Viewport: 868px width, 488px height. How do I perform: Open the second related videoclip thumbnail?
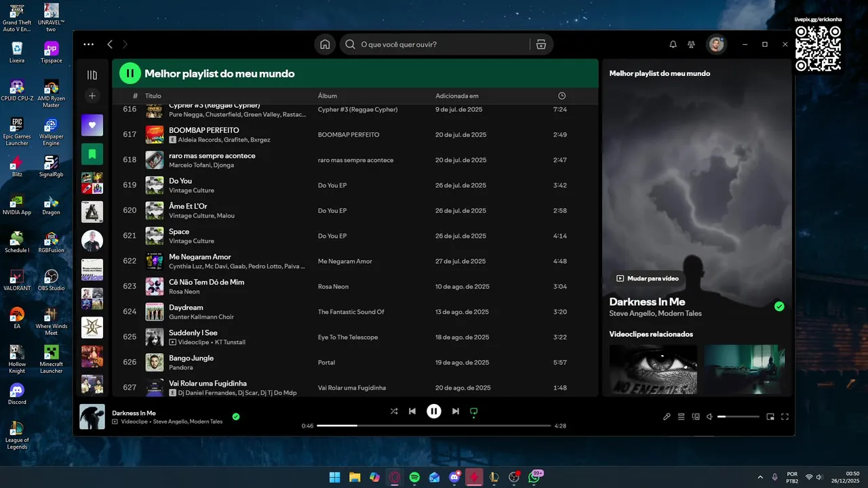tap(745, 369)
